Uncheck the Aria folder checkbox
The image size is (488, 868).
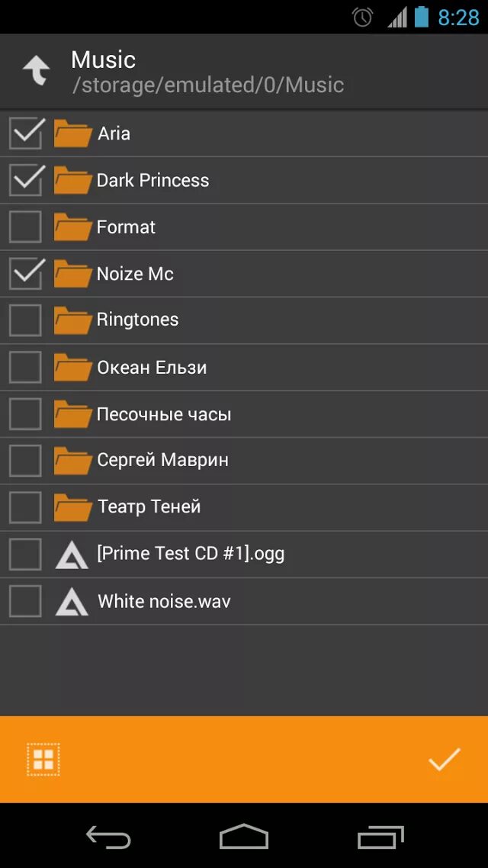click(25, 133)
